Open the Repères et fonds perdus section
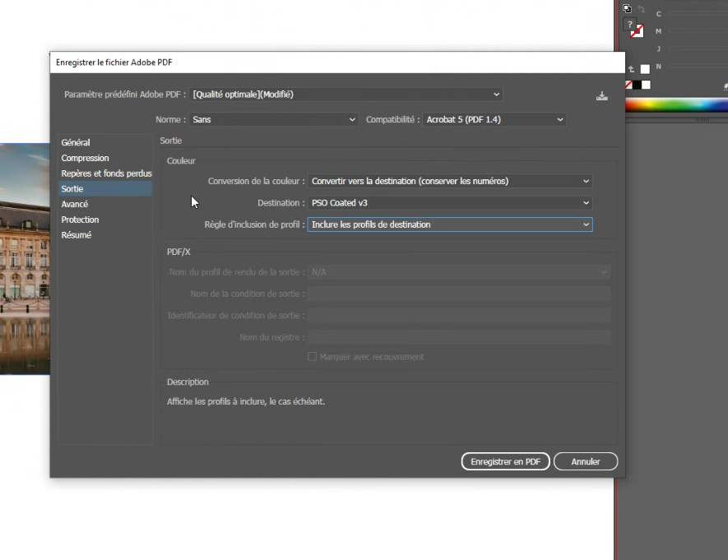Screen dimensions: 728x560 (x=106, y=174)
